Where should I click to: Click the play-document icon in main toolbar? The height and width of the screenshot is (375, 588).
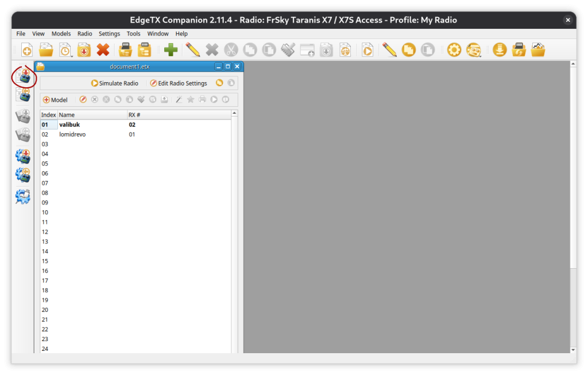tap(367, 50)
